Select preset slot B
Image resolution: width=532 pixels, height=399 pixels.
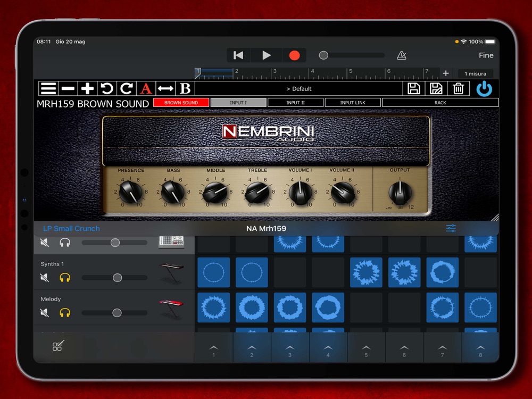point(185,88)
